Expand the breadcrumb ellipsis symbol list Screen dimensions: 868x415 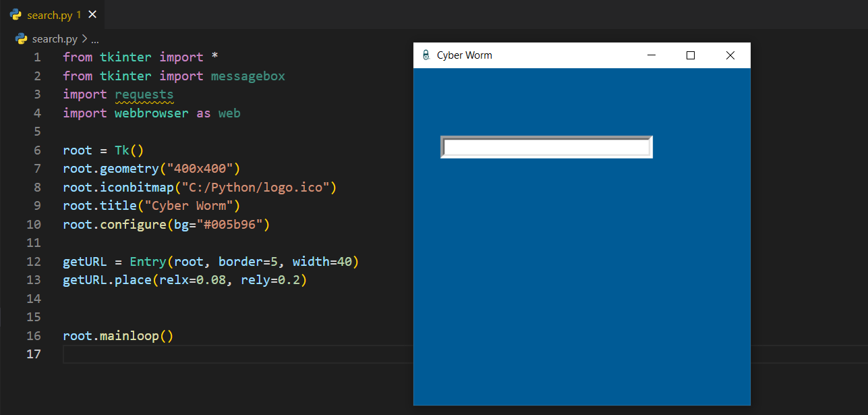(x=95, y=39)
